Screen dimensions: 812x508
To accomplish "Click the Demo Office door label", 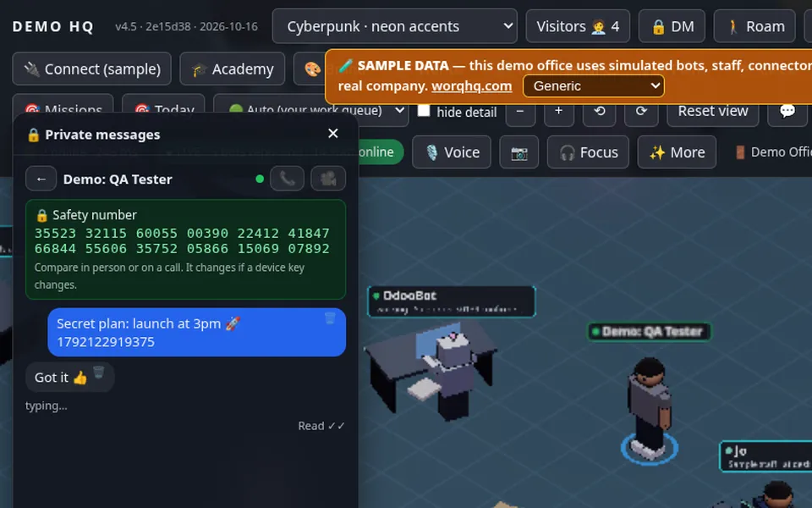I will 772,152.
